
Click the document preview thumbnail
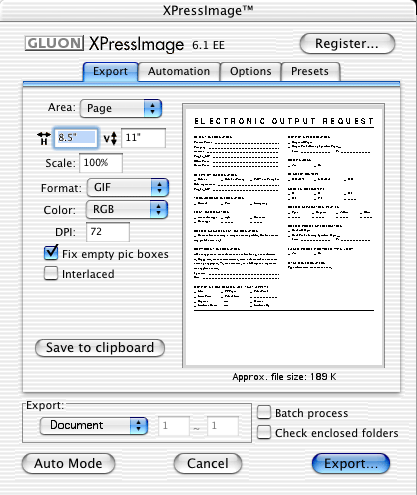(284, 236)
